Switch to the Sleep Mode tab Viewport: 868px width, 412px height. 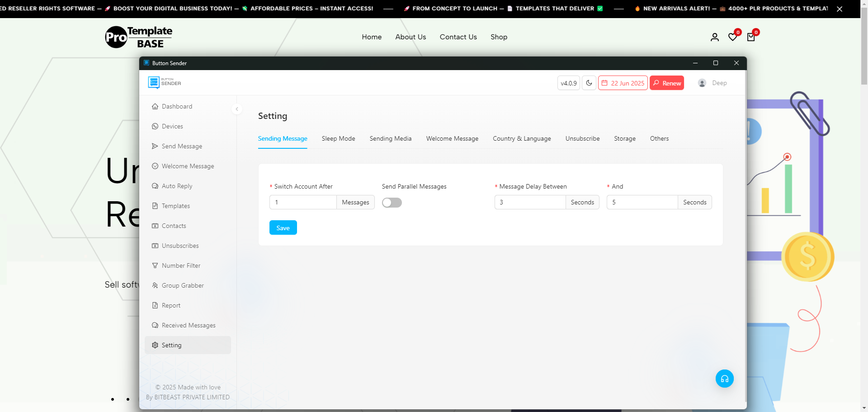[x=339, y=138]
